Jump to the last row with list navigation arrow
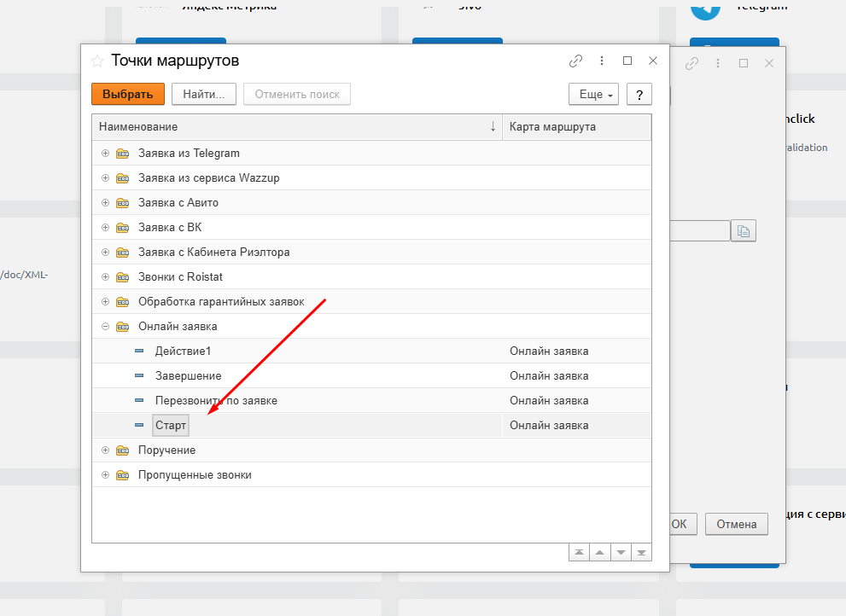846x616 pixels. [641, 552]
